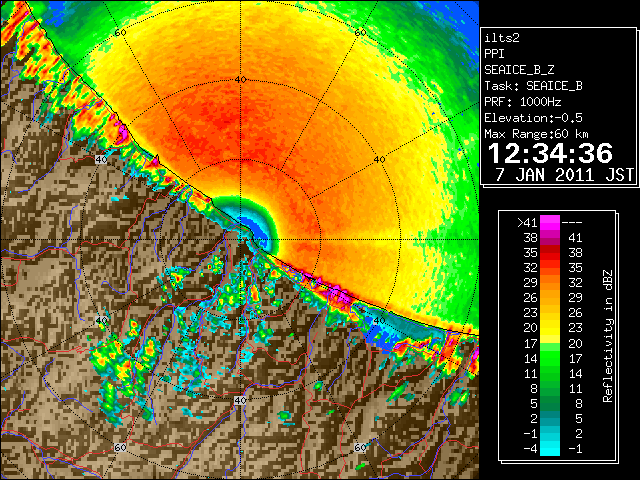Click the 40 range label due south of radar

click(x=240, y=400)
